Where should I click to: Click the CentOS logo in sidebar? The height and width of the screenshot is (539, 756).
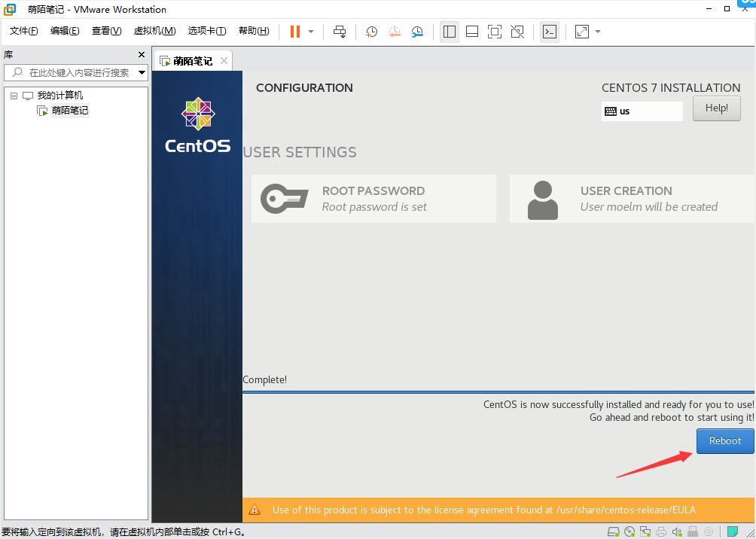198,125
